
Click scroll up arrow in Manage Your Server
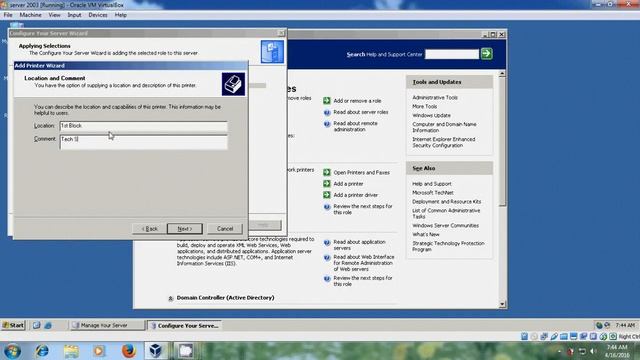point(502,74)
